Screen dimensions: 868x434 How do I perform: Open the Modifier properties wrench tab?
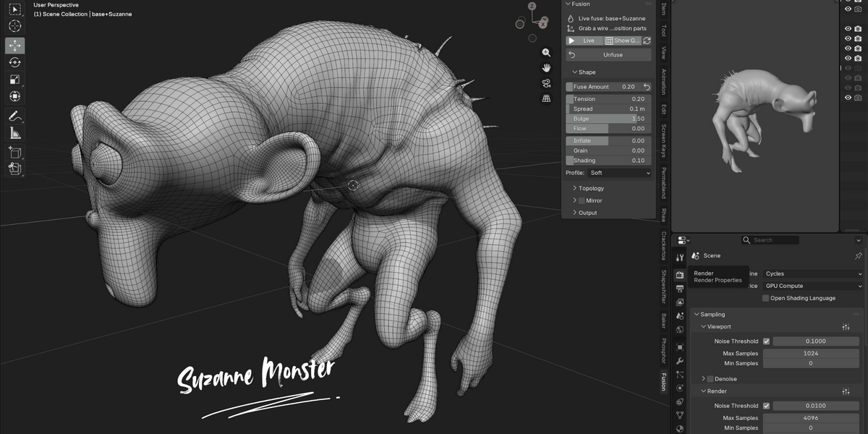pos(680,360)
